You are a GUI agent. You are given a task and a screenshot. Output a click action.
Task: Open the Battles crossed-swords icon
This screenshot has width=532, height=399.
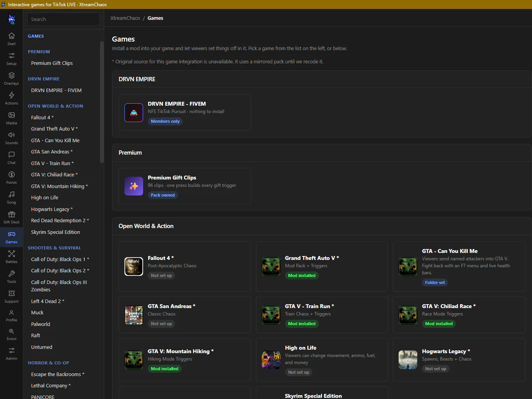[12, 254]
